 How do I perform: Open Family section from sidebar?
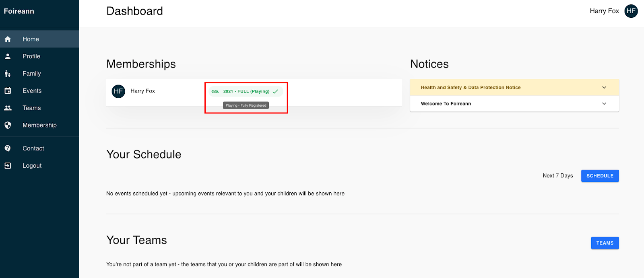39,74
